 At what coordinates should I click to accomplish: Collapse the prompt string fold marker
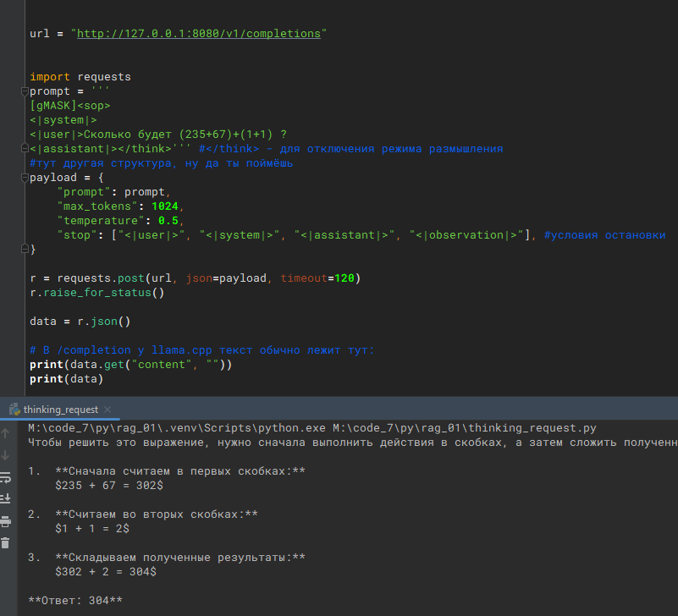click(x=25, y=91)
